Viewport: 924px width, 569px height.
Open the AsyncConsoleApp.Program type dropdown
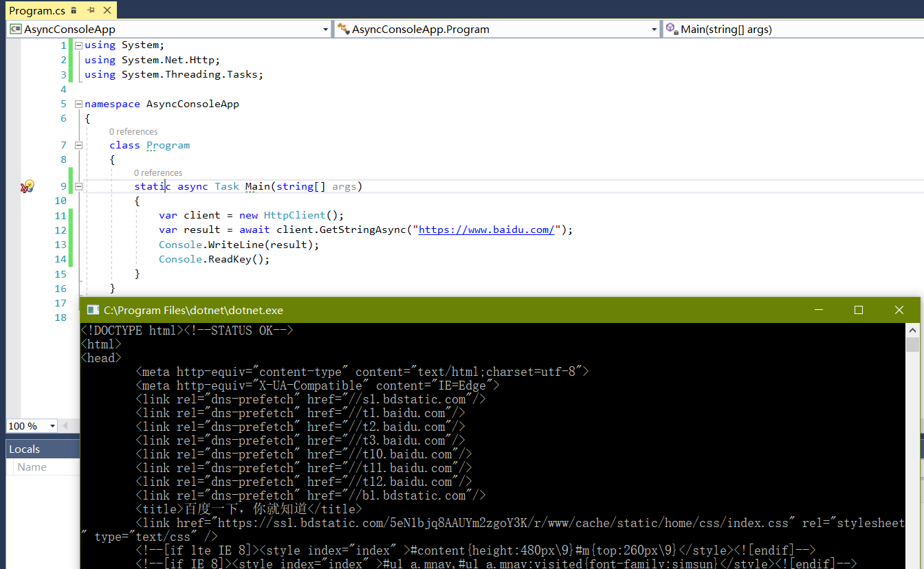tap(654, 30)
